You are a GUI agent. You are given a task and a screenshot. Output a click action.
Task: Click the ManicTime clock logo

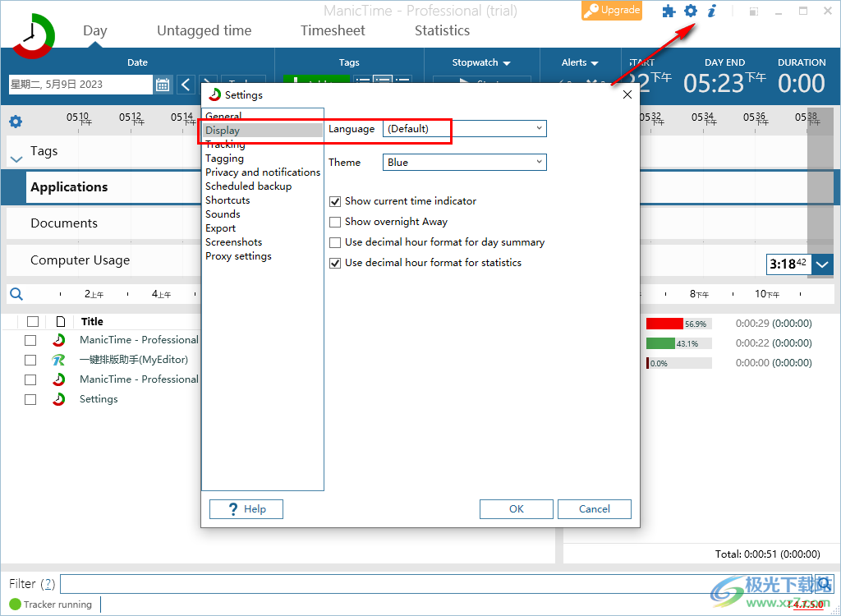tap(33, 36)
